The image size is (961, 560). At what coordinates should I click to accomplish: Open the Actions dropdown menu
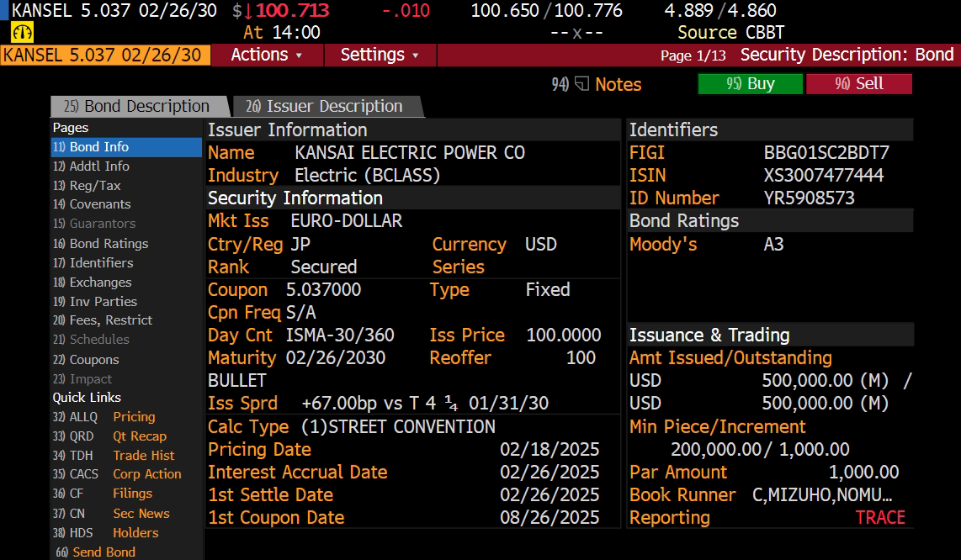pyautogui.click(x=267, y=55)
